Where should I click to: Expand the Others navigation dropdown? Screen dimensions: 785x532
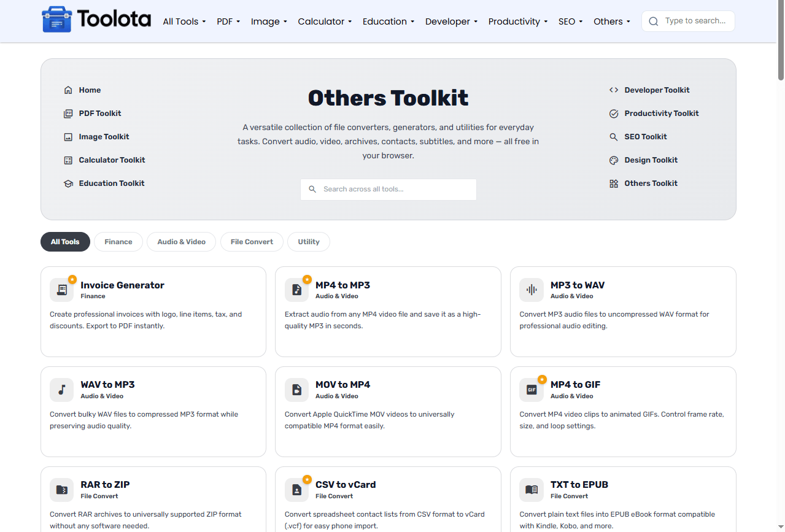tap(612, 21)
